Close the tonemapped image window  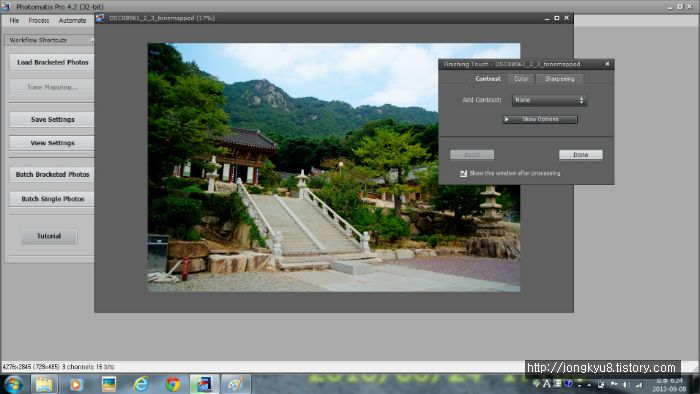pos(567,18)
